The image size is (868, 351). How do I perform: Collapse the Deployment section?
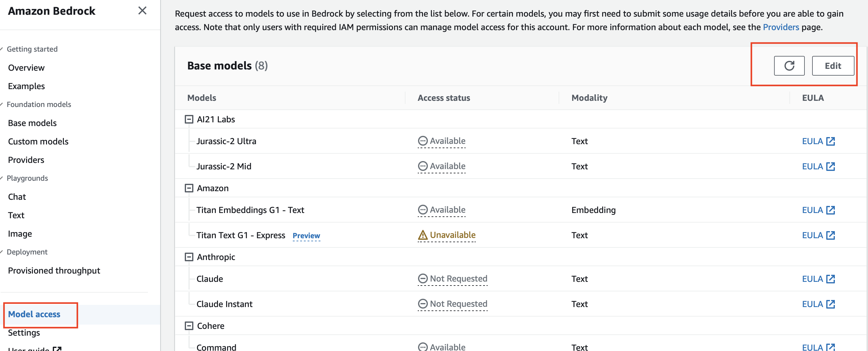click(x=2, y=252)
